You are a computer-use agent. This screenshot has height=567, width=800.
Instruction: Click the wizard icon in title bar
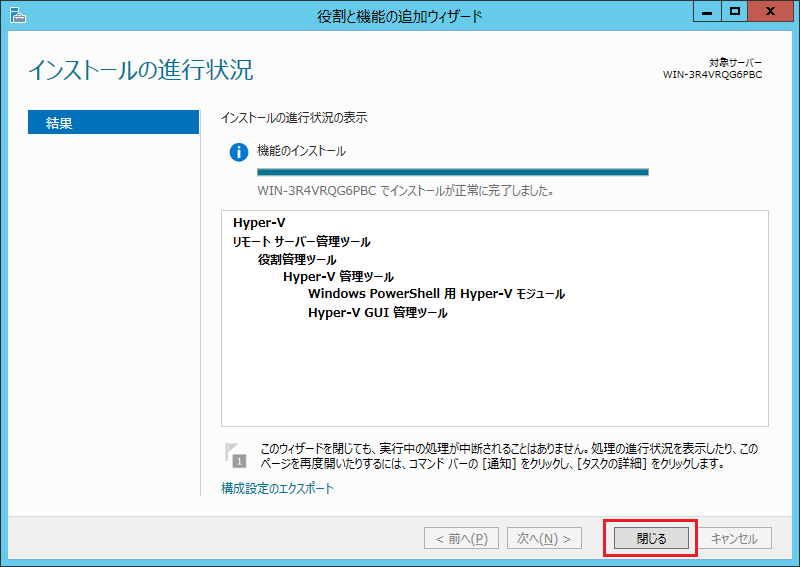17,15
